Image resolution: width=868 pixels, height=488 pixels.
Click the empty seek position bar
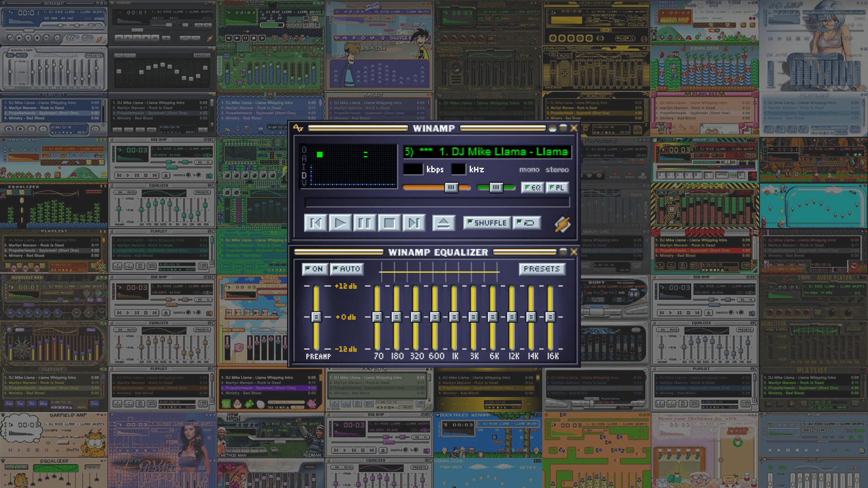(x=437, y=202)
